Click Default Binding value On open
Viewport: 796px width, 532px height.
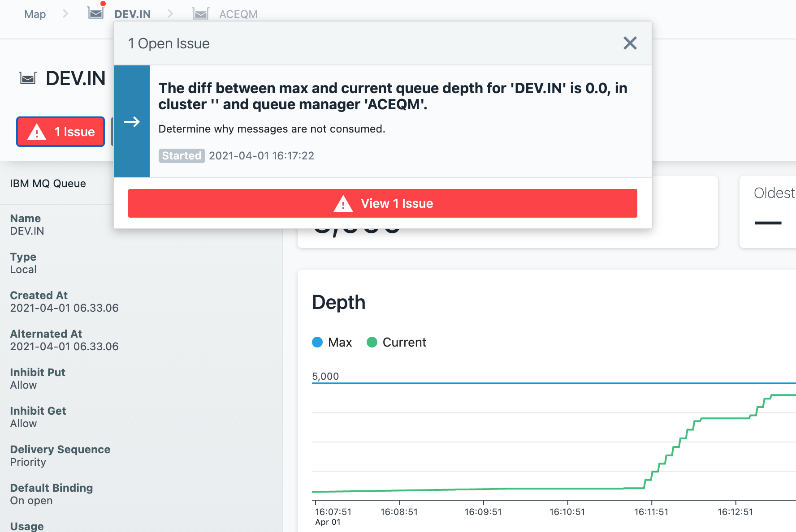pyautogui.click(x=31, y=501)
